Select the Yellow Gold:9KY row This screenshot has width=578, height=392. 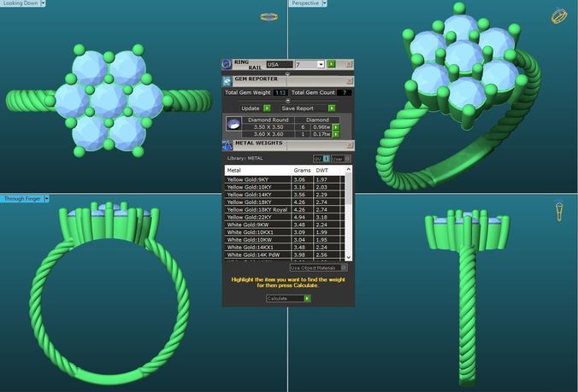[285, 179]
